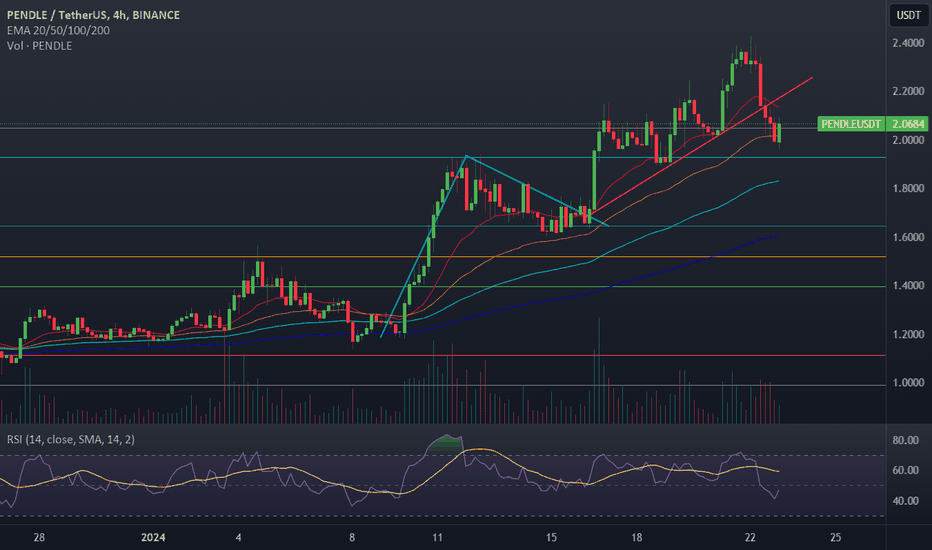
Task: Click the 2.0684 current price label
Action: [x=908, y=124]
